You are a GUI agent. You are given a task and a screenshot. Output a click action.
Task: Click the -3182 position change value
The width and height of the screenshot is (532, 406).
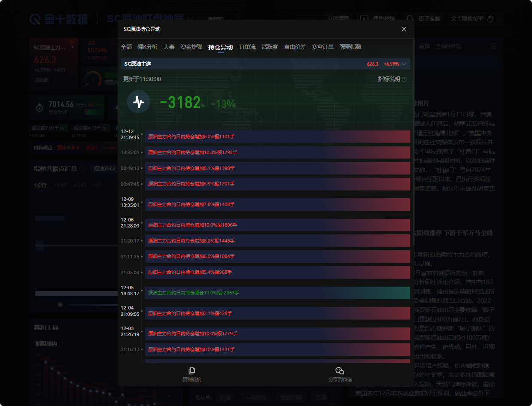pos(180,103)
